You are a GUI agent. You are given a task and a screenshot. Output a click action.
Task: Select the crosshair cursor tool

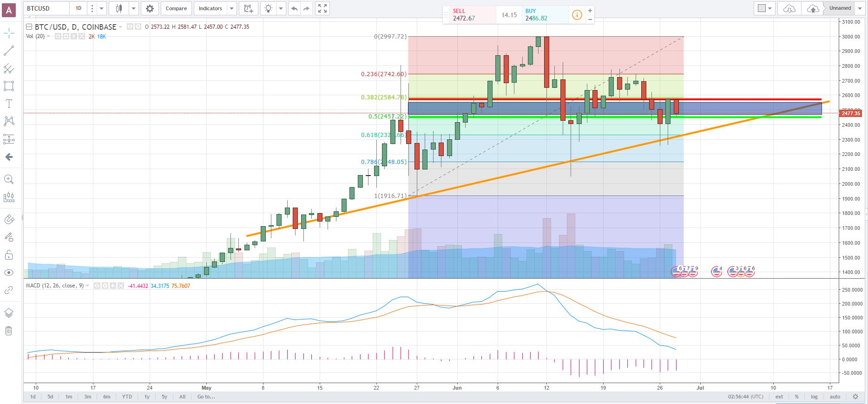click(x=9, y=33)
